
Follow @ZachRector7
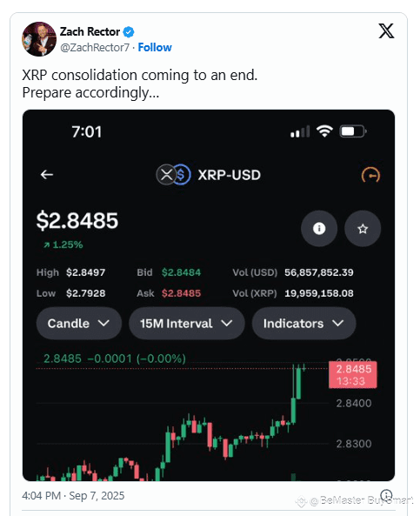[155, 47]
